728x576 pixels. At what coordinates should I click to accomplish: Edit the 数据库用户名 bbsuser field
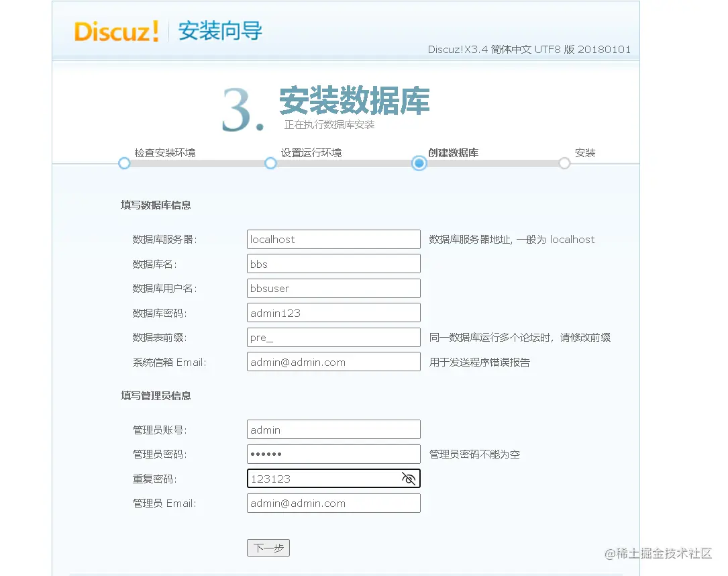coord(333,289)
